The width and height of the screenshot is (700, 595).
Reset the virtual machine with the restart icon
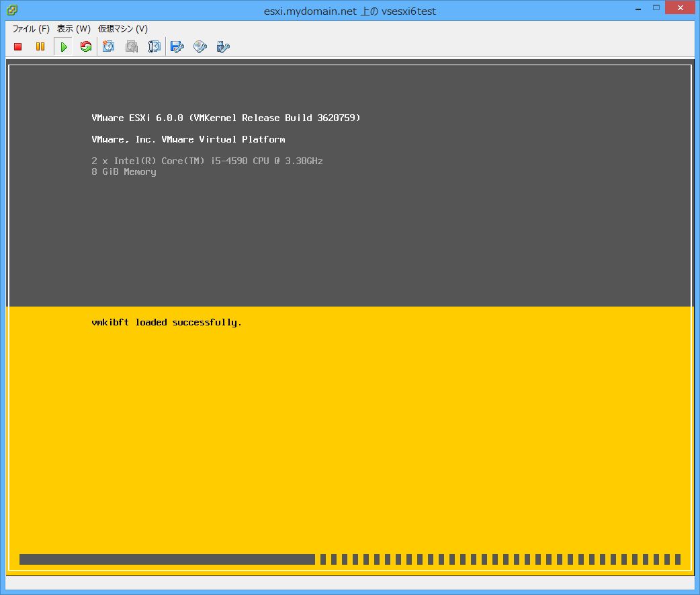[x=86, y=46]
